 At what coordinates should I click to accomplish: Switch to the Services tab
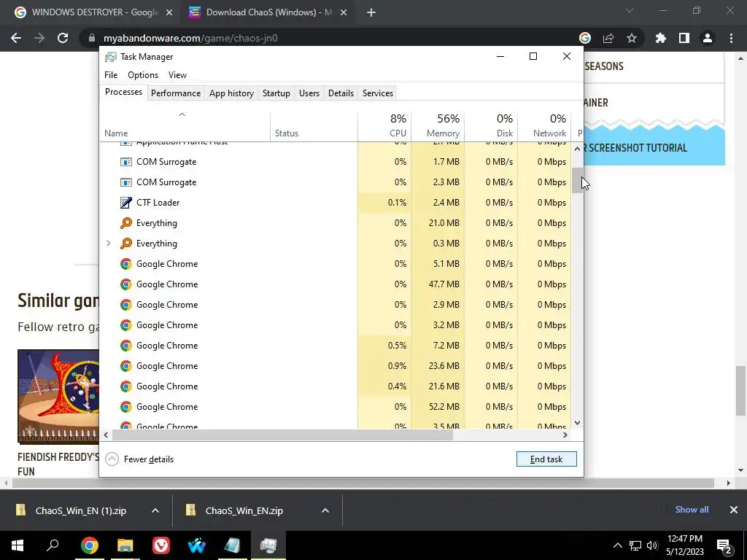378,93
